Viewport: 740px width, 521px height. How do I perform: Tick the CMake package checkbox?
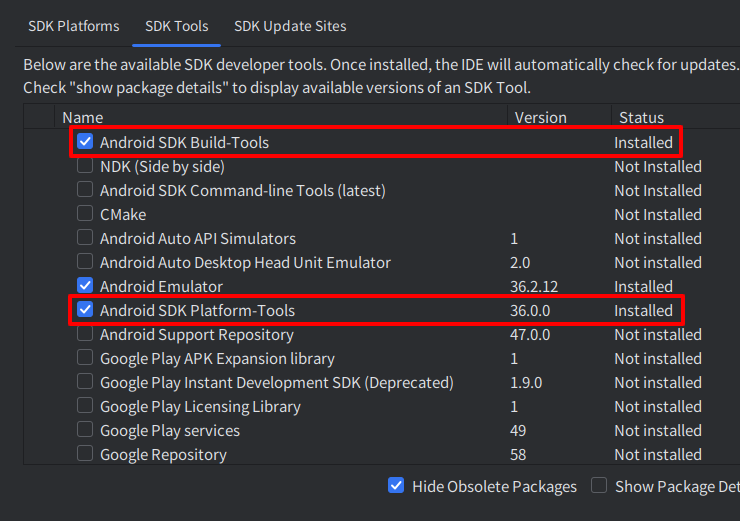(85, 214)
